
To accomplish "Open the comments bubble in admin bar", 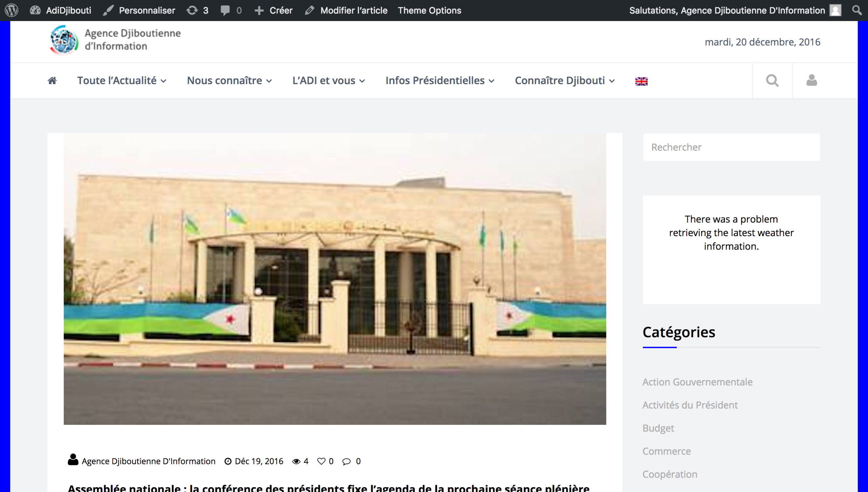I will point(231,10).
